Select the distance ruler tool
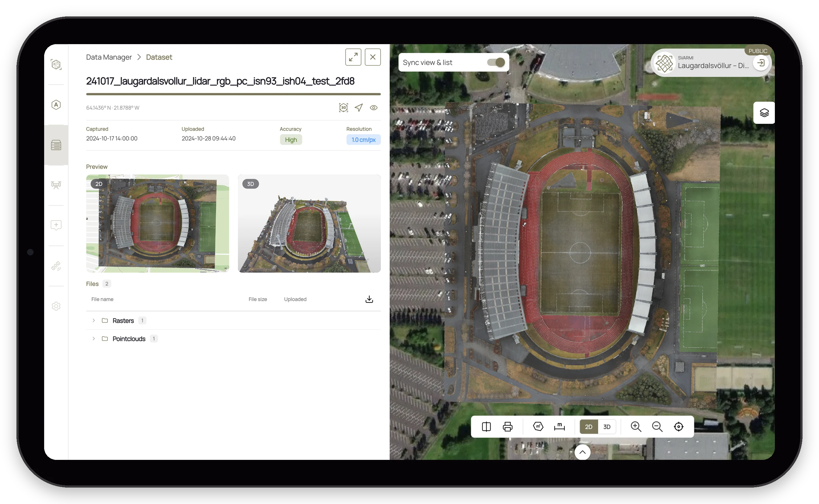The width and height of the screenshot is (819, 504). [x=560, y=427]
